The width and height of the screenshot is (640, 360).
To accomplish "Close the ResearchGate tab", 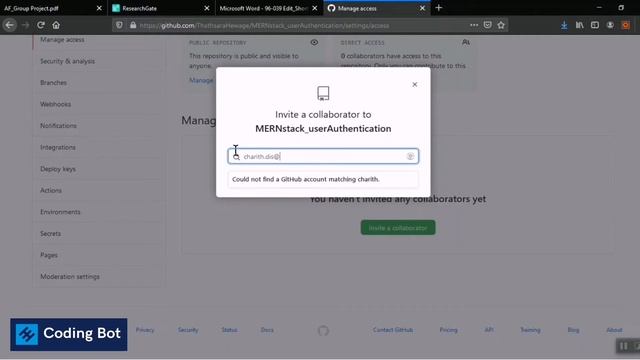I will 207,8.
